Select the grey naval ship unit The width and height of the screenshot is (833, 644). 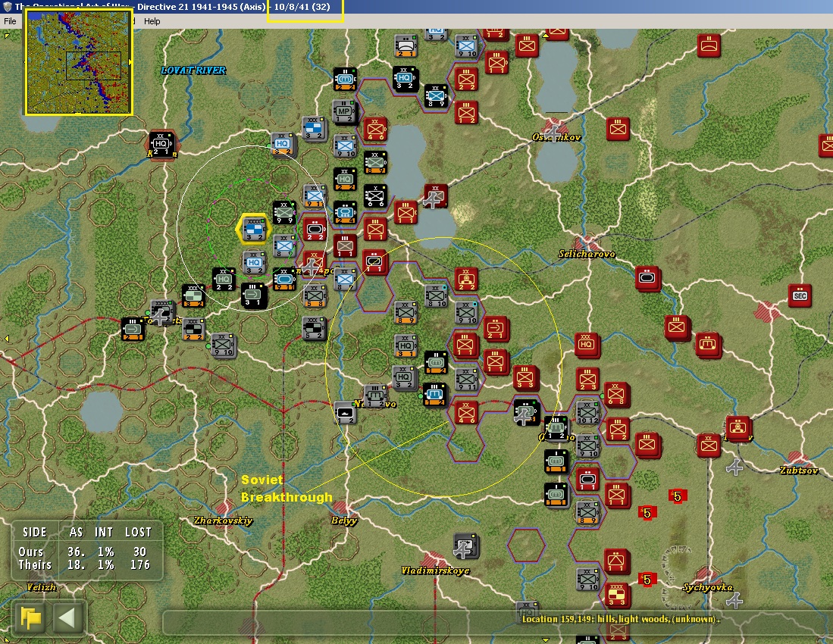coord(346,412)
